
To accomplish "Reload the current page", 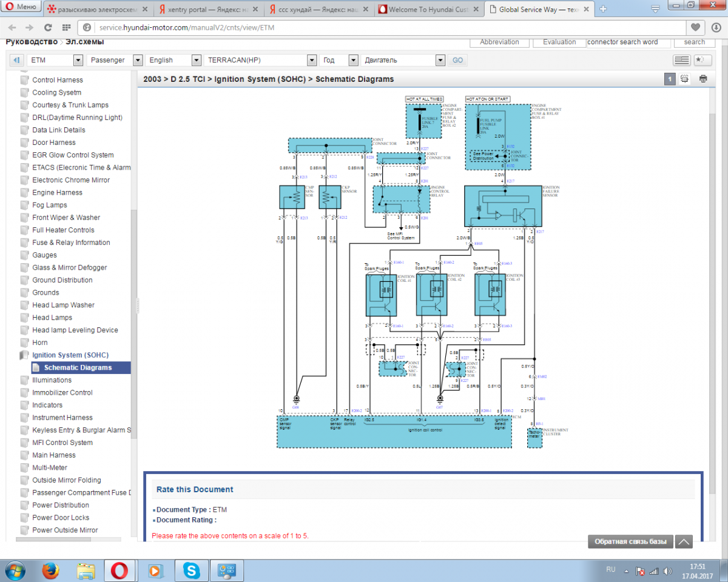I will pos(48,27).
